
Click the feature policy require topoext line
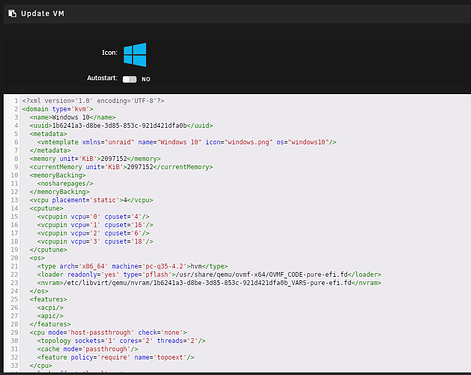pyautogui.click(x=116, y=357)
